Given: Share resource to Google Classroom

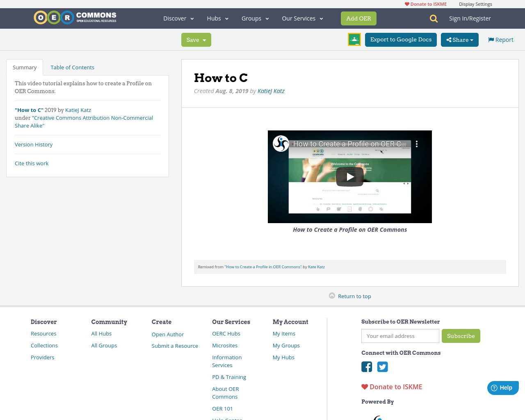Looking at the screenshot, I should click(x=354, y=39).
